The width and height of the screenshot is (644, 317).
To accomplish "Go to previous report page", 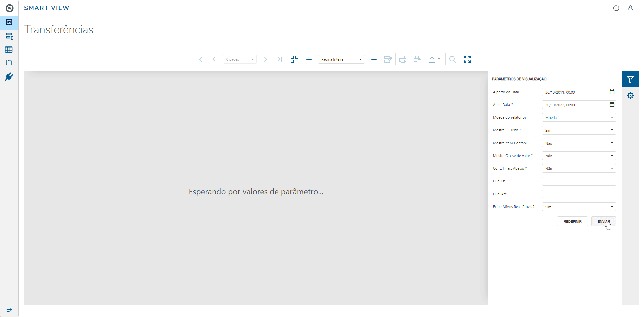I will coord(214,59).
